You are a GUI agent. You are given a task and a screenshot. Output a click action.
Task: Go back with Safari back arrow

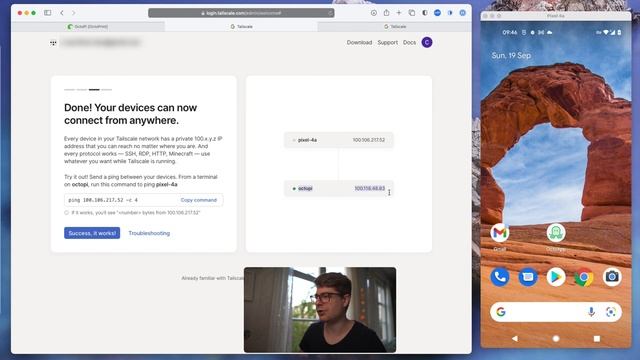(62, 13)
